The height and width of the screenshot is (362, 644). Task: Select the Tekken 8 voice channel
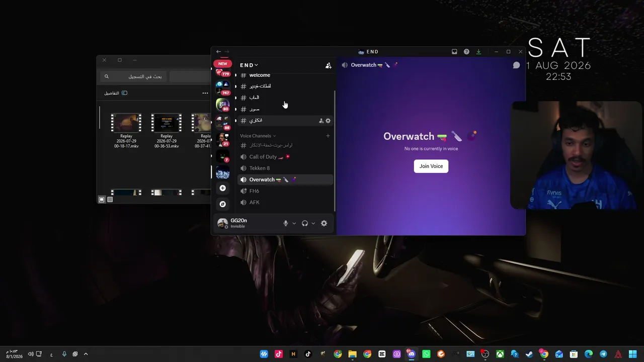[x=285, y=168]
